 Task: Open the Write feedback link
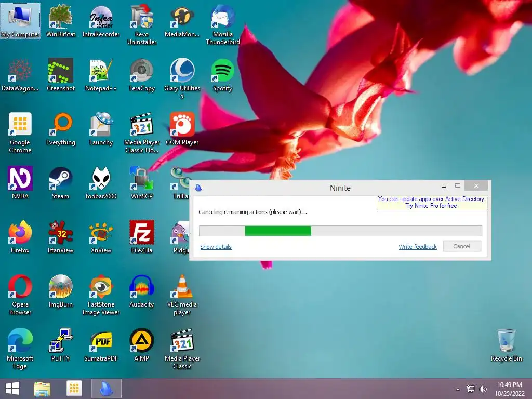point(418,247)
